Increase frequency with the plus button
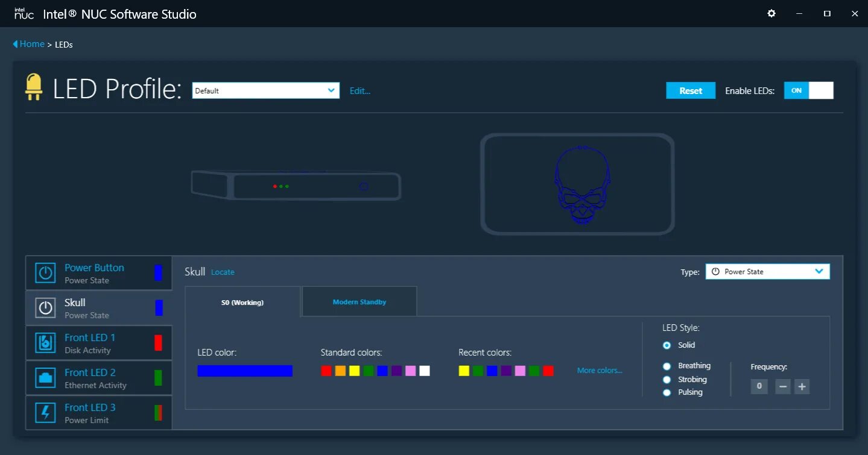Screen dimensions: 868x455 [x=802, y=386]
